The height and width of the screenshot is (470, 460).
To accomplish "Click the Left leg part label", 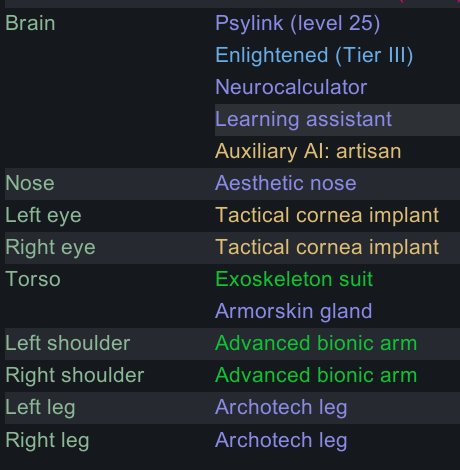I will point(40,407).
